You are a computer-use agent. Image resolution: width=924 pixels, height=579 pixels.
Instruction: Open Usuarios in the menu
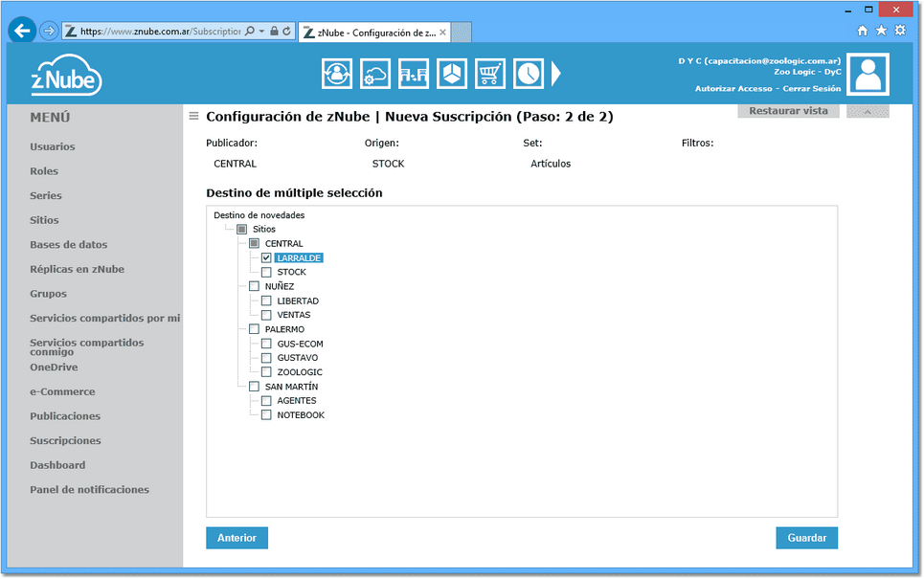point(53,146)
